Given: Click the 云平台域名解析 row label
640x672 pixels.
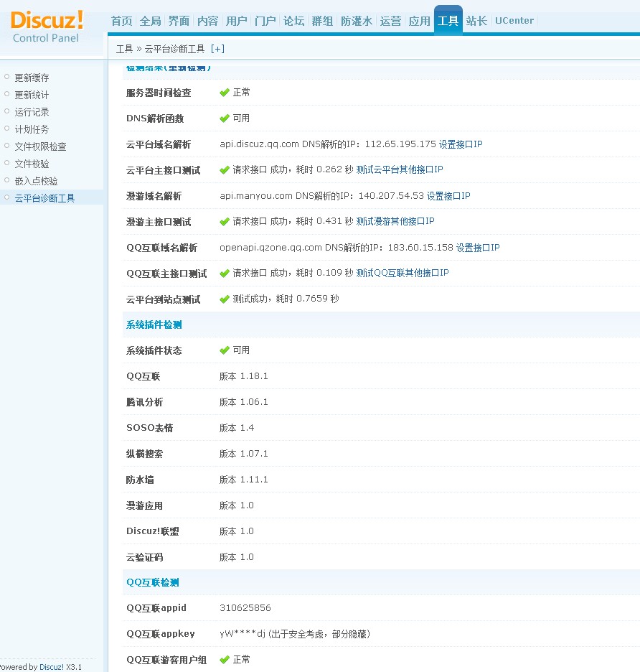Looking at the screenshot, I should 159,144.
